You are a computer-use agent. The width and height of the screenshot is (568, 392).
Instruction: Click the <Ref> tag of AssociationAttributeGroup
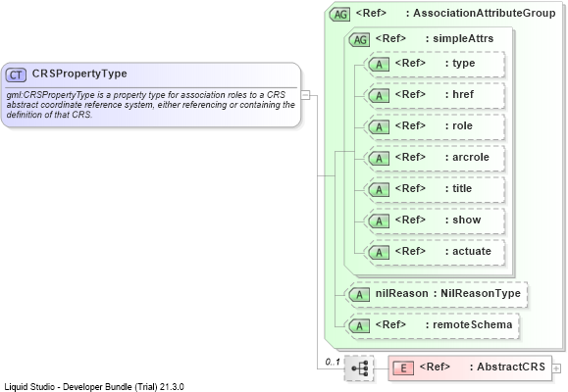click(x=371, y=13)
